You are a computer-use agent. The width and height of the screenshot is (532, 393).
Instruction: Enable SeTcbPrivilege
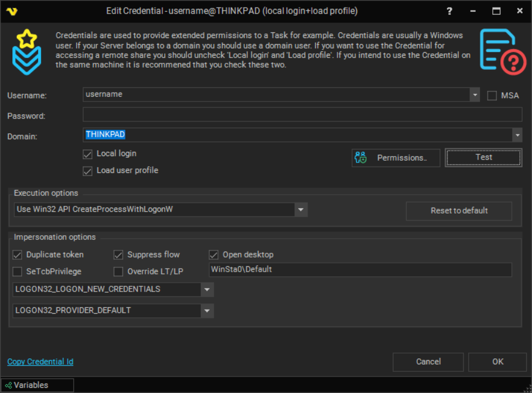17,271
